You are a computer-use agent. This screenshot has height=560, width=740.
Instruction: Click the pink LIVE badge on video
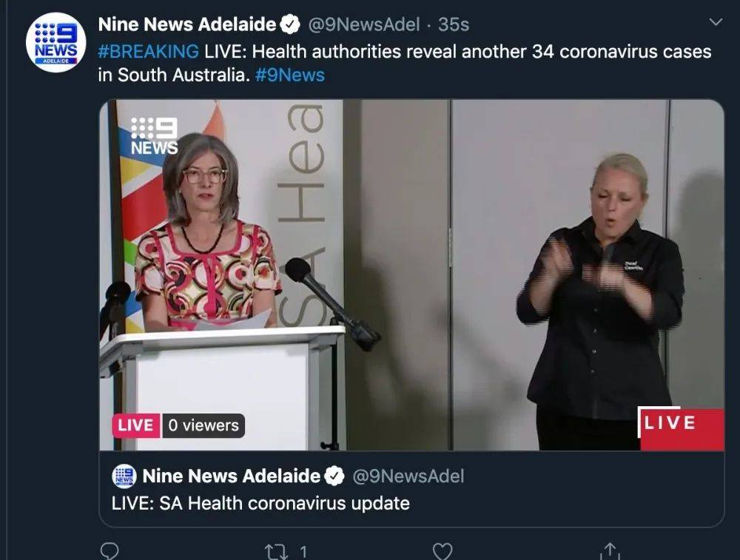pos(136,425)
